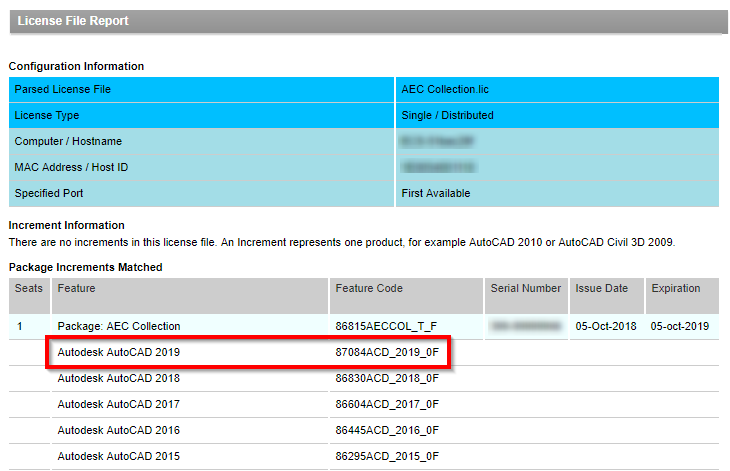Select feature code 86295ACD_2015_0F
730x471 pixels.
point(387,457)
